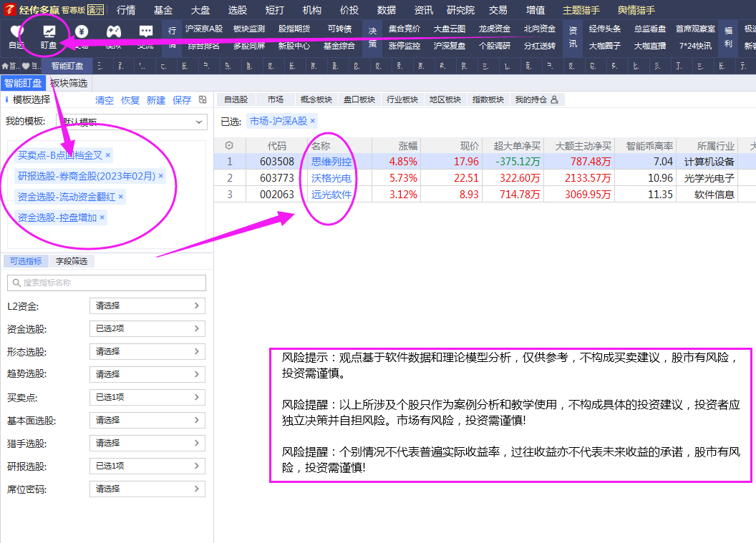Select the 自选股 filter tab
The height and width of the screenshot is (543, 756).
coord(236,99)
